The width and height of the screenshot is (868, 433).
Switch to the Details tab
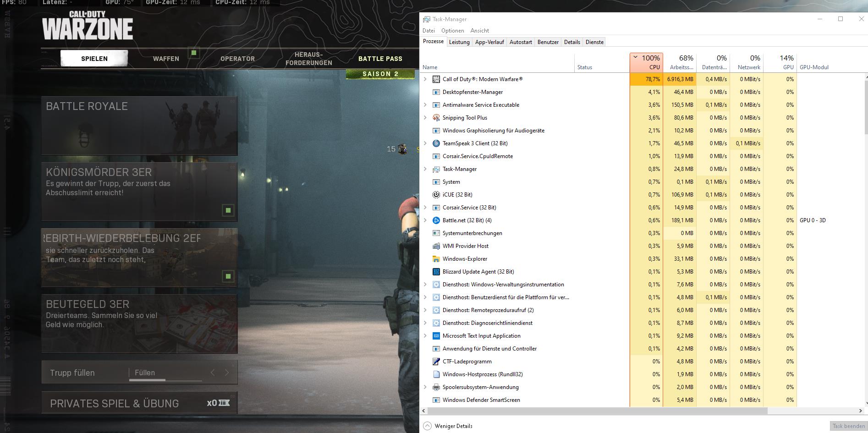coord(572,42)
